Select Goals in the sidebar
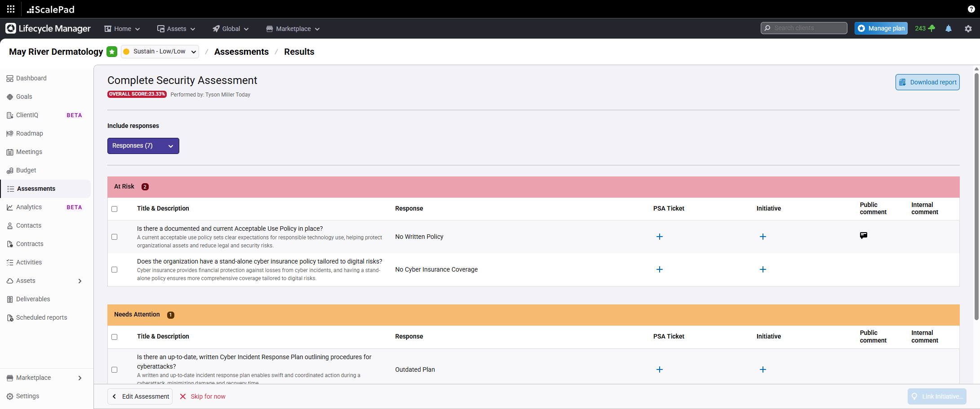The image size is (980, 409). coord(25,97)
